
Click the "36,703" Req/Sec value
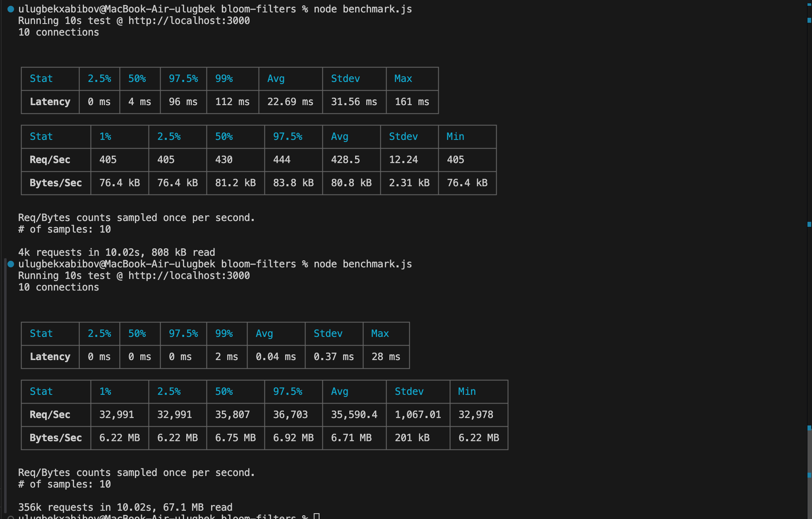click(290, 415)
